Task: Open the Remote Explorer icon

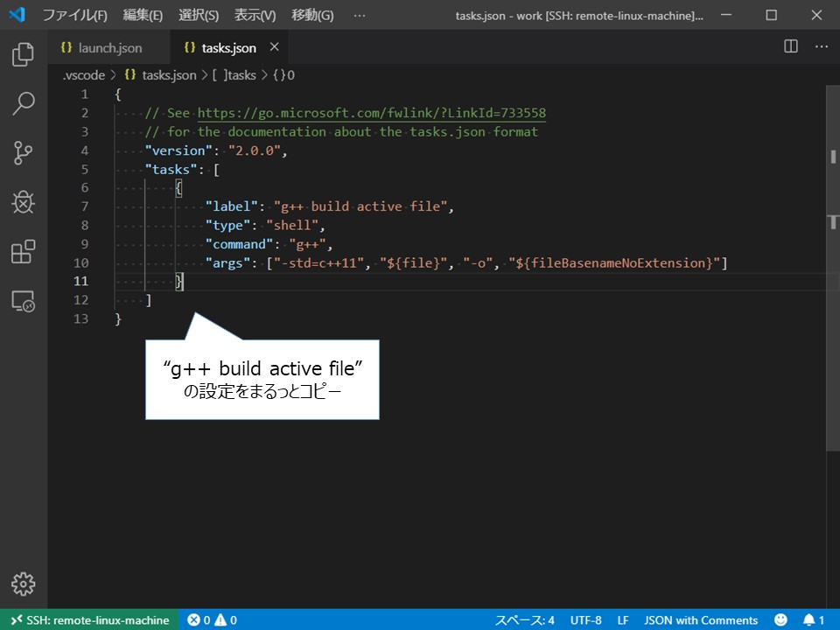Action: coord(23,301)
